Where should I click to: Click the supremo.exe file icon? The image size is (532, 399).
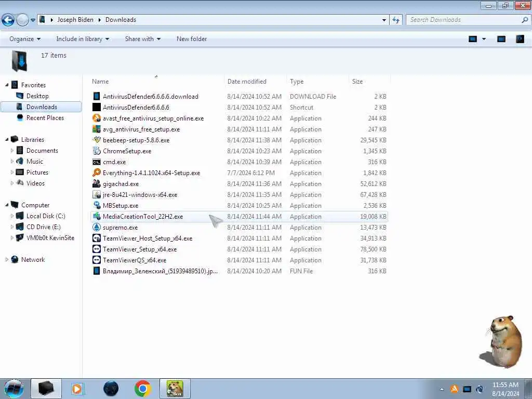[97, 228]
